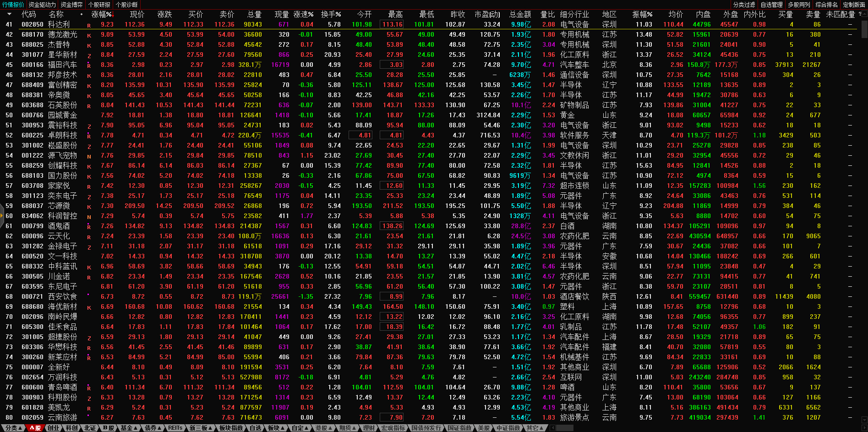Expand the 基金 dropdown tab at bottom

129,428
